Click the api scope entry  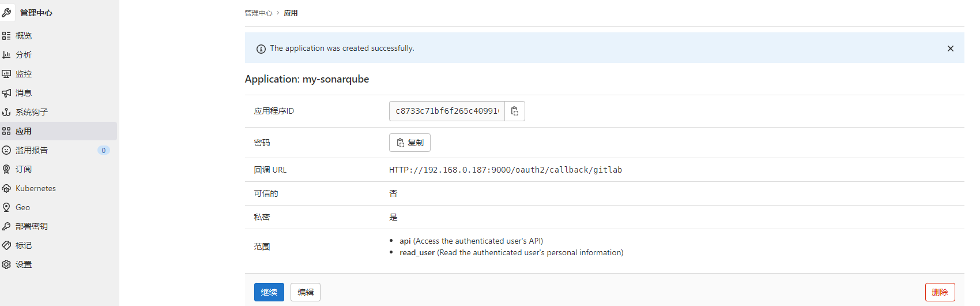(471, 241)
